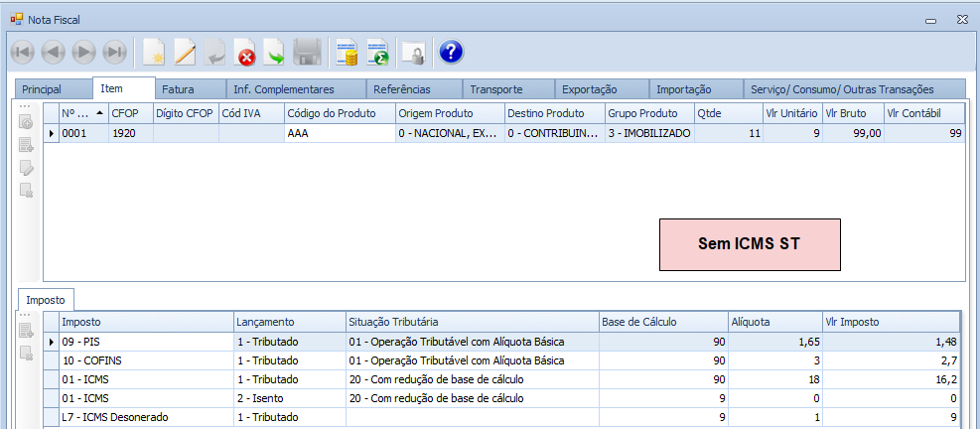Click the padlock icon in toolbar
This screenshot has width=980, height=429.
(411, 52)
